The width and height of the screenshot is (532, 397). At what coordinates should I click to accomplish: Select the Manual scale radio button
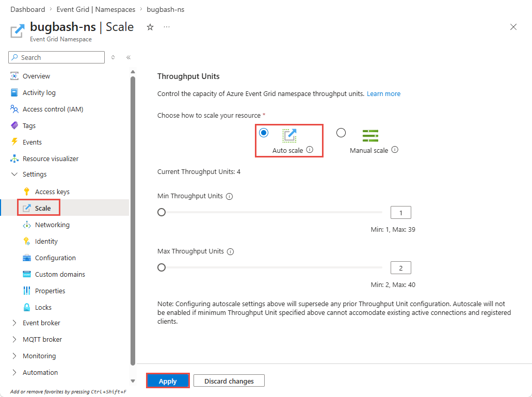click(341, 133)
